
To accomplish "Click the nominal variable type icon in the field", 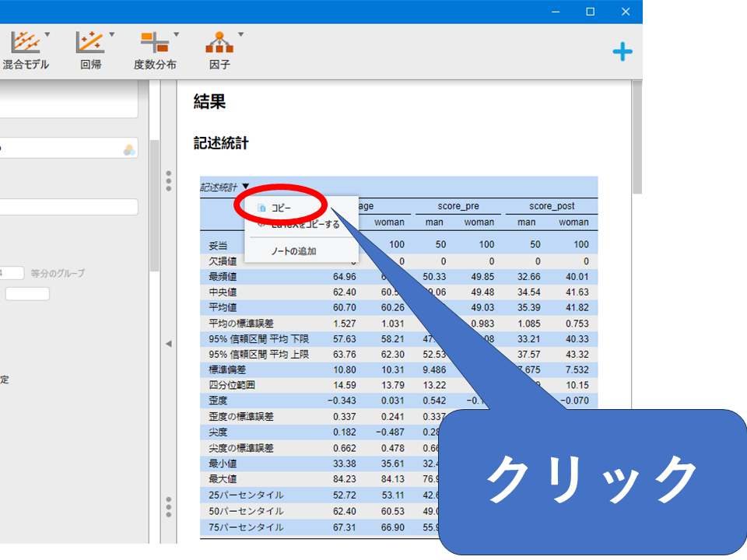I will point(128,149).
